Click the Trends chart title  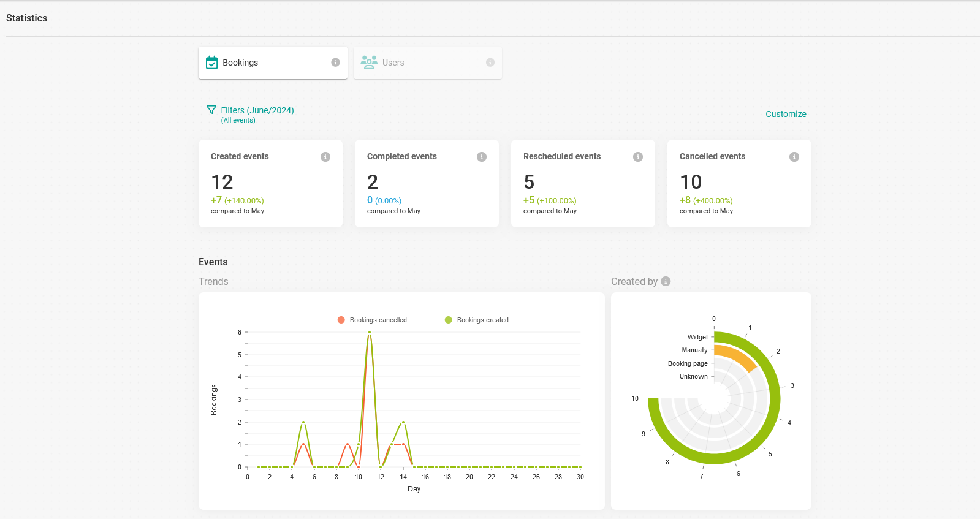pyautogui.click(x=213, y=281)
